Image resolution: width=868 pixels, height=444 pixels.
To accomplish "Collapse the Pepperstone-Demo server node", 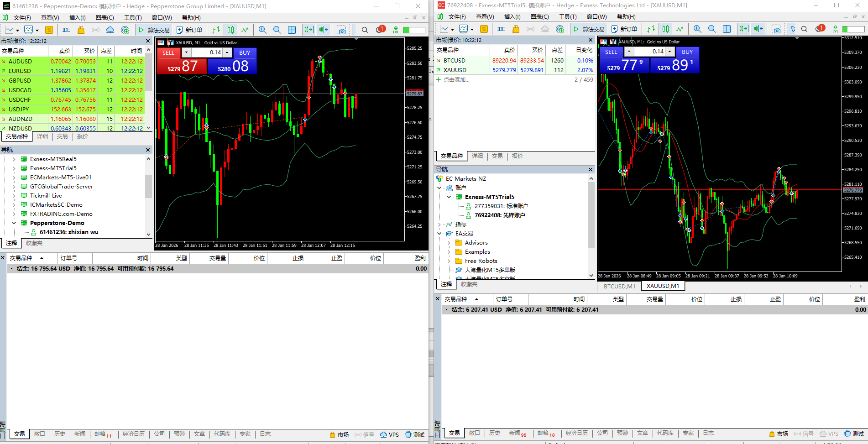I will click(14, 223).
